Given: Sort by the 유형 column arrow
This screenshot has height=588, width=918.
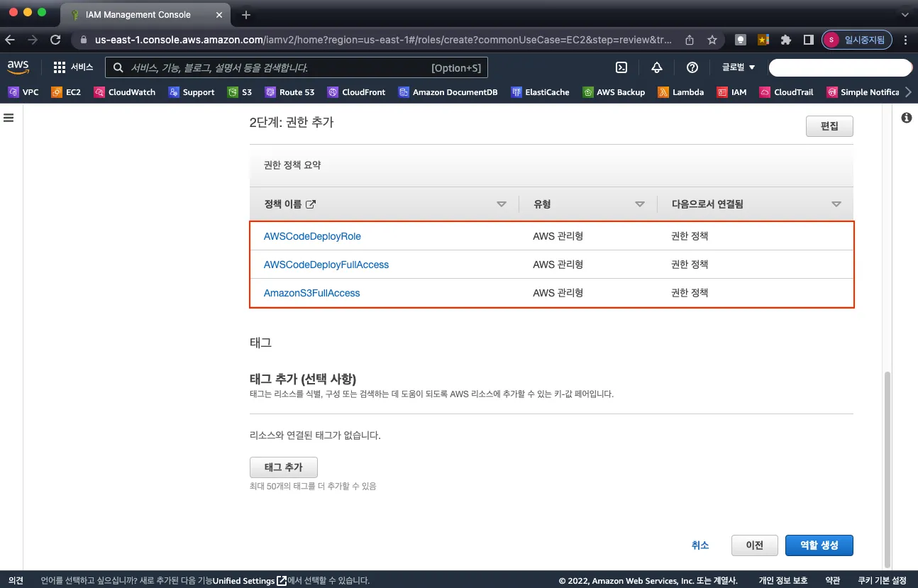Looking at the screenshot, I should coord(640,204).
